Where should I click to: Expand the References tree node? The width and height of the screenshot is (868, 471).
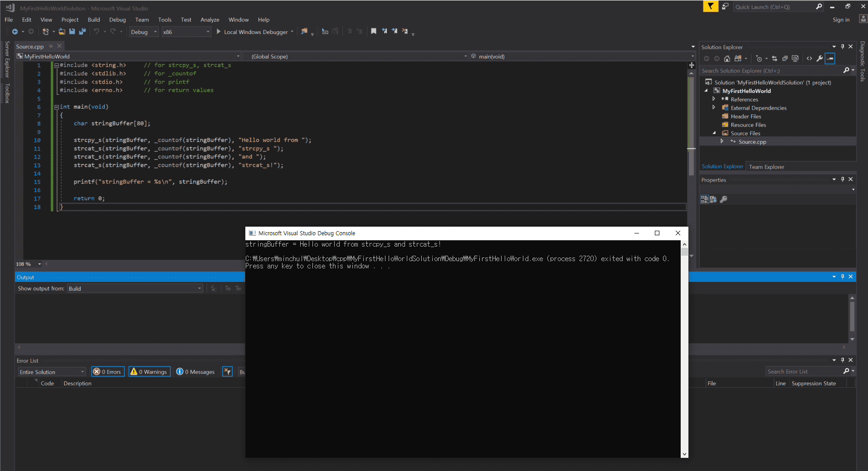click(714, 99)
